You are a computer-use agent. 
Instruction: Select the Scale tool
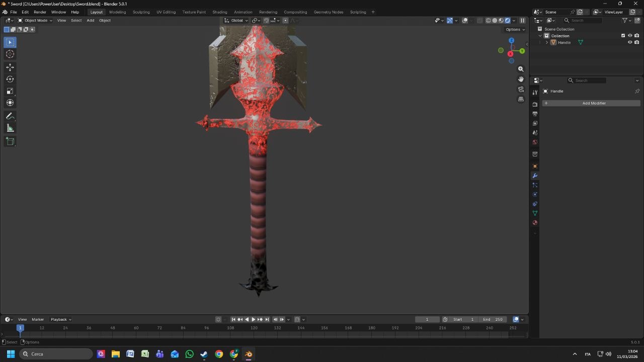point(10,91)
